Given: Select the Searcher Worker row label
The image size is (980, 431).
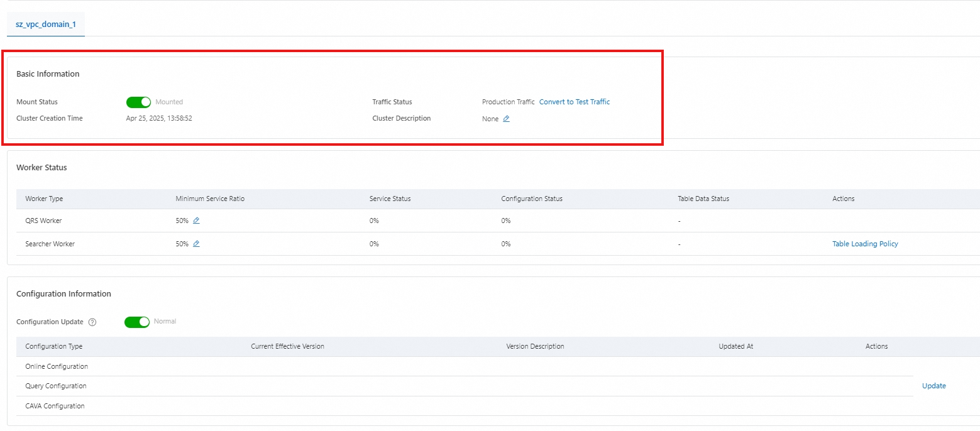Looking at the screenshot, I should coord(50,244).
